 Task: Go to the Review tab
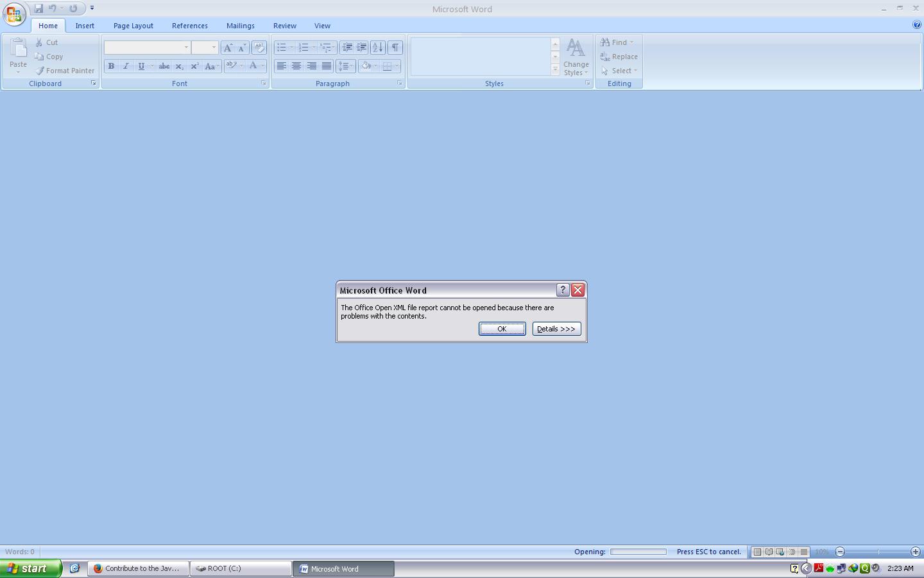(x=285, y=26)
